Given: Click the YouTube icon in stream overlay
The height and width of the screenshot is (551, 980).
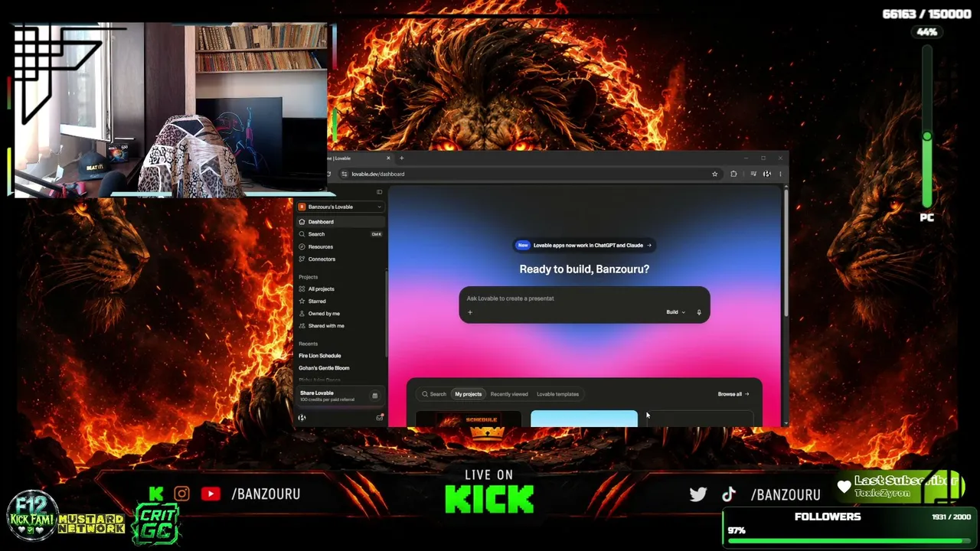Looking at the screenshot, I should coord(211,494).
